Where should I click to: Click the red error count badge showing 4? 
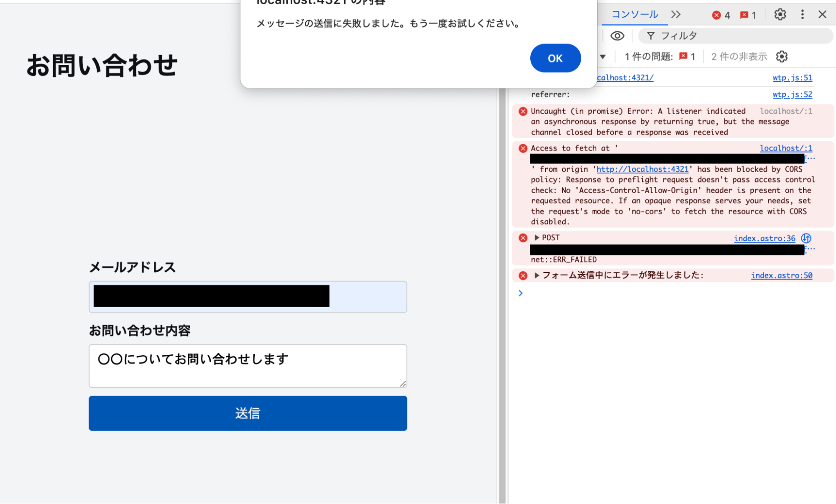721,15
